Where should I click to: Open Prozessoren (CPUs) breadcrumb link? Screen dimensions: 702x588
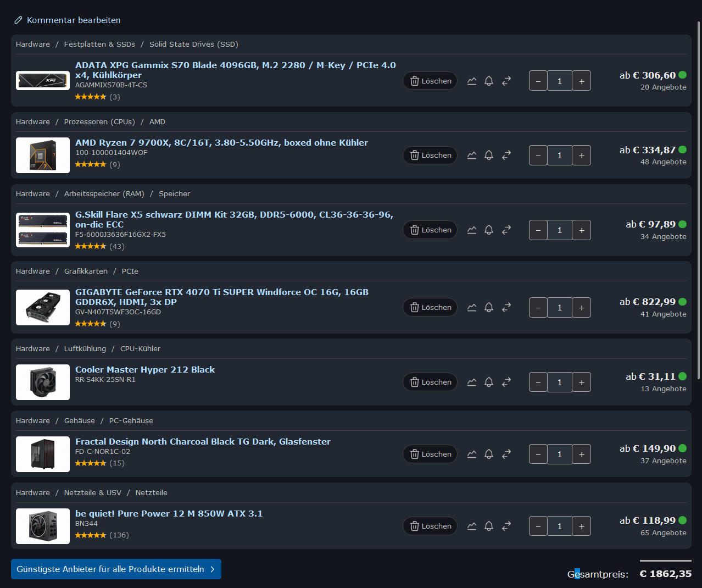99,122
